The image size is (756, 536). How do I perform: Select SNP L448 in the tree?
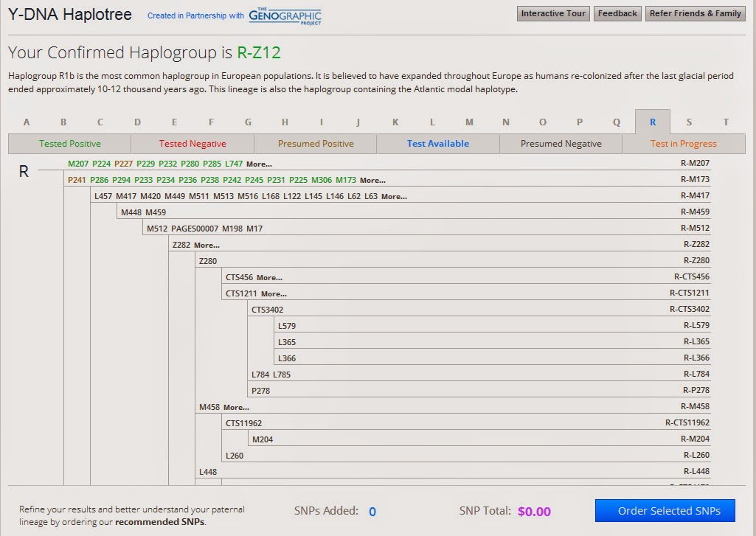click(x=208, y=473)
